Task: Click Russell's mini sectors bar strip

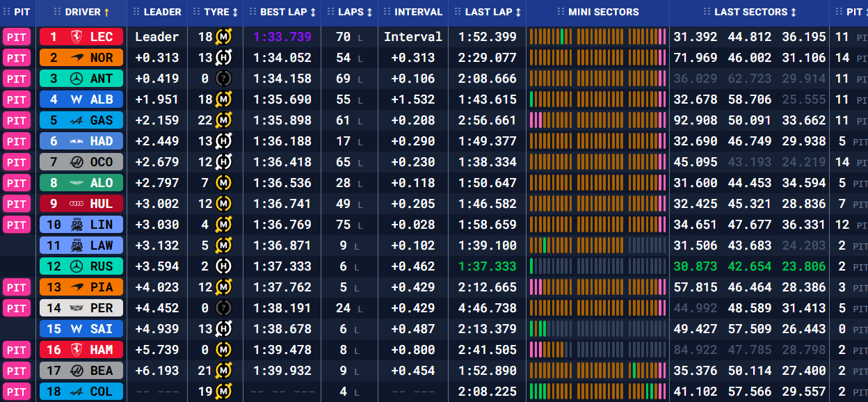Action: [597, 266]
